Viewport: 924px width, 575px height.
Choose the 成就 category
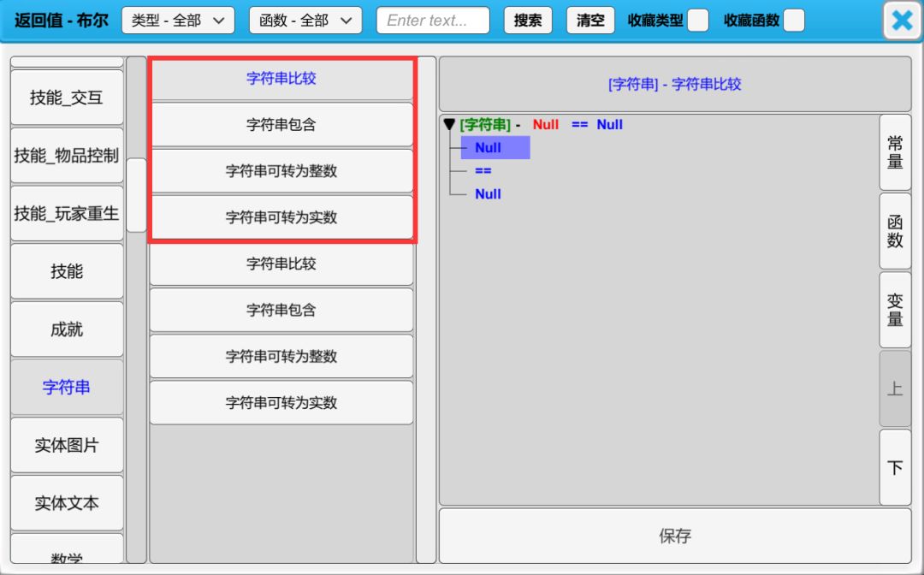[67, 329]
